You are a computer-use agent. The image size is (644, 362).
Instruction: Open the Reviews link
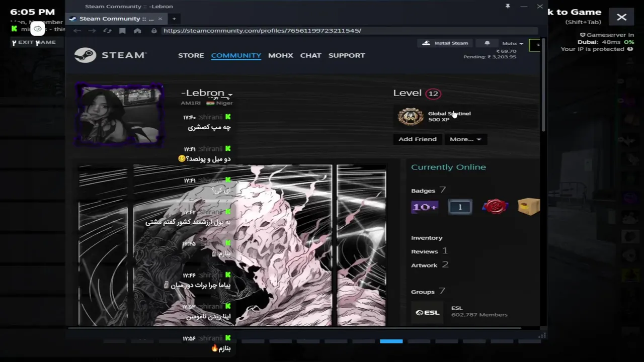(429, 251)
